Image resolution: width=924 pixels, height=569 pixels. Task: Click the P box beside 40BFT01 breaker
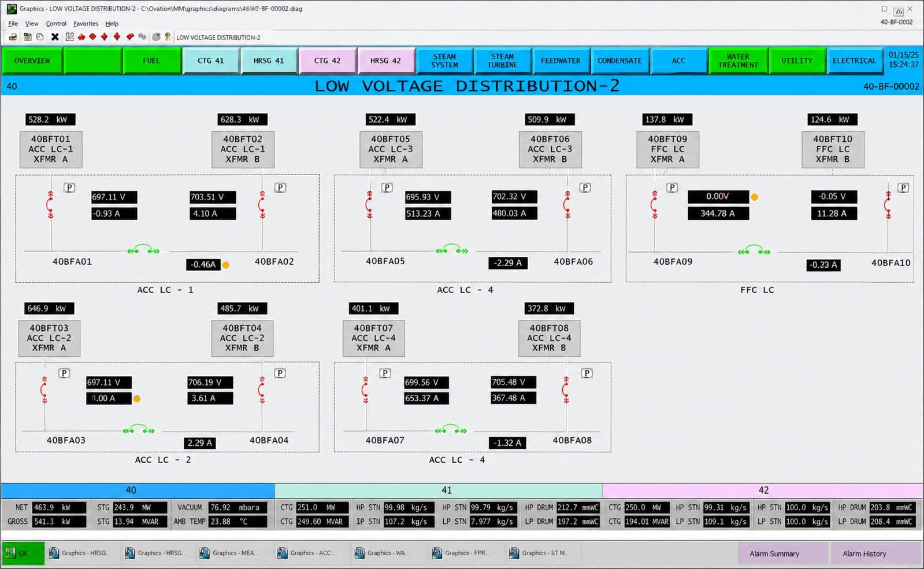pos(69,187)
